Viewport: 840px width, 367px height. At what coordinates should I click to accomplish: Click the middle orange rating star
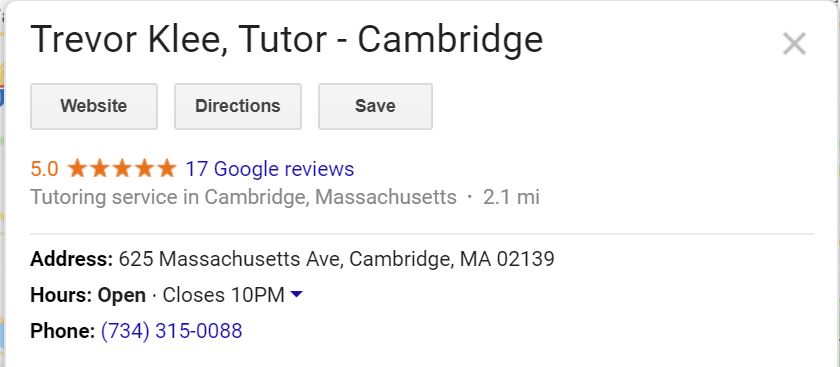click(x=122, y=168)
